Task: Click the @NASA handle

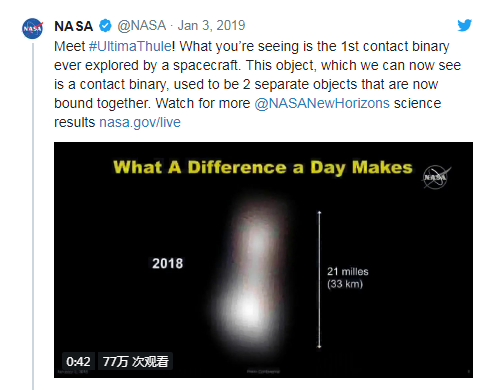Action: pos(141,26)
